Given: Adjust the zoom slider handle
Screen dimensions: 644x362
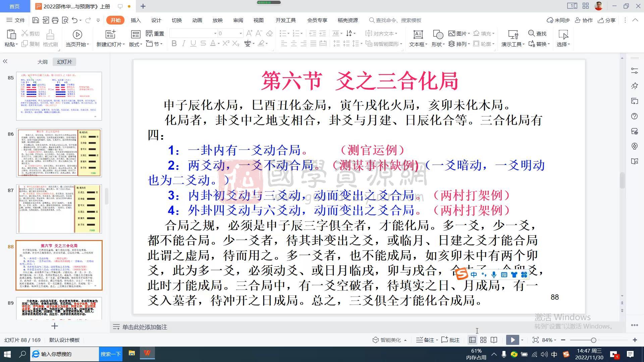Looking at the screenshot, I should [593, 340].
